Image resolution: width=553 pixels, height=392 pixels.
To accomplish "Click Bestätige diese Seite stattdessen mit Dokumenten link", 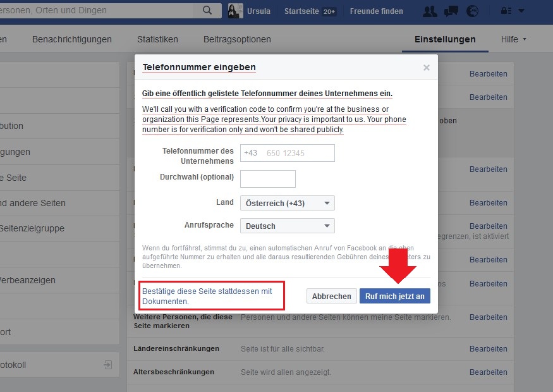I will (x=207, y=296).
